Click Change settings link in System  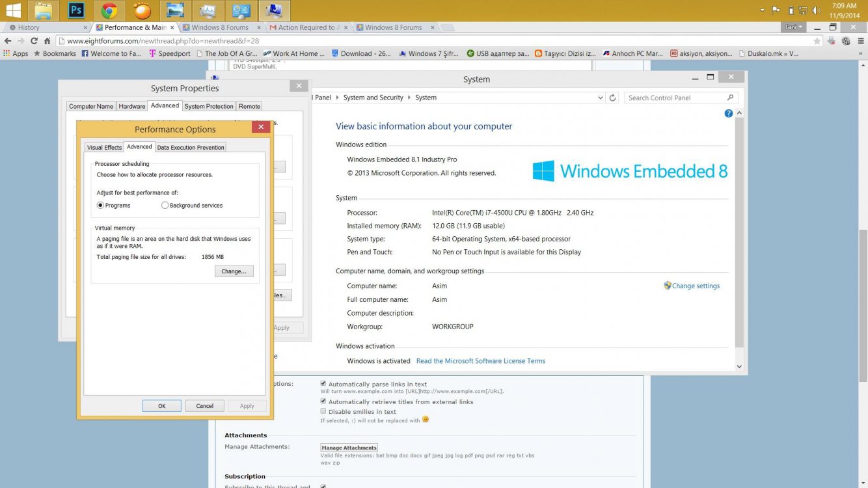pos(696,286)
